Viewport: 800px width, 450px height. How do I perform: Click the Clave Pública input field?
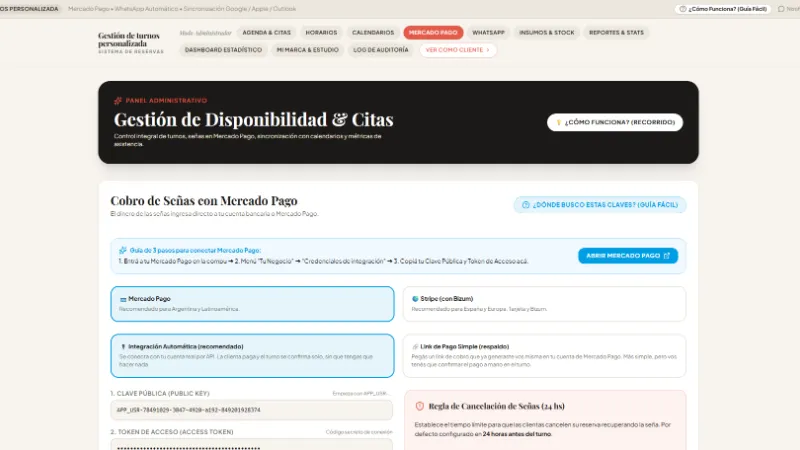(252, 410)
